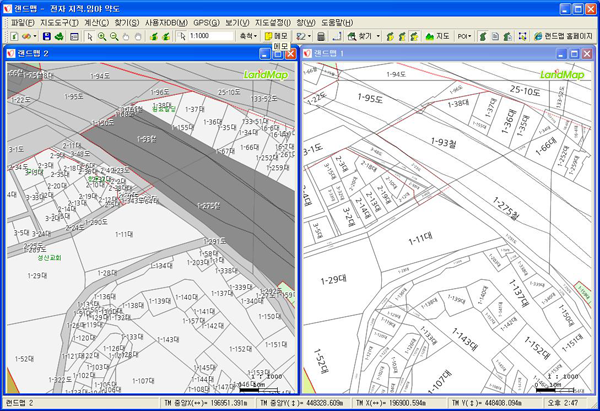Click the colorful chain link toolbar icon

click(26, 36)
